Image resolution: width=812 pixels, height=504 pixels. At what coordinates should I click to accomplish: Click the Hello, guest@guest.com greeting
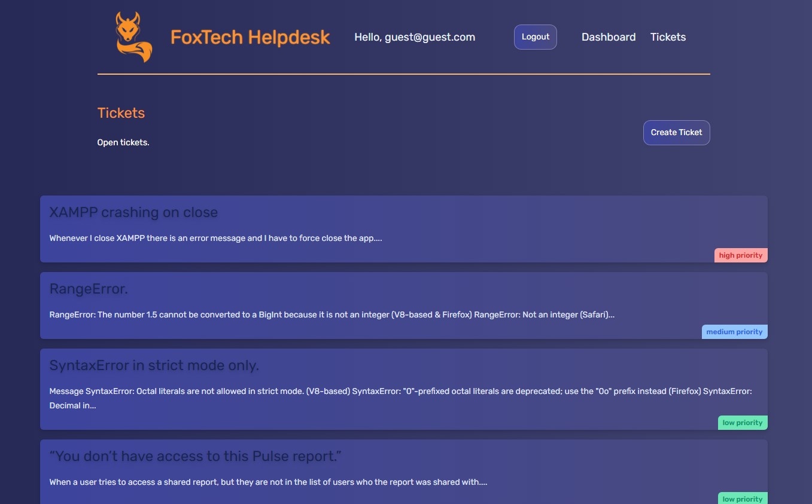pyautogui.click(x=415, y=37)
